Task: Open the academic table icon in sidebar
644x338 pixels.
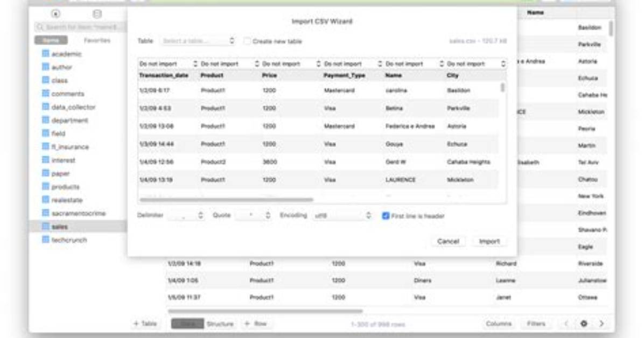Action: (46, 54)
